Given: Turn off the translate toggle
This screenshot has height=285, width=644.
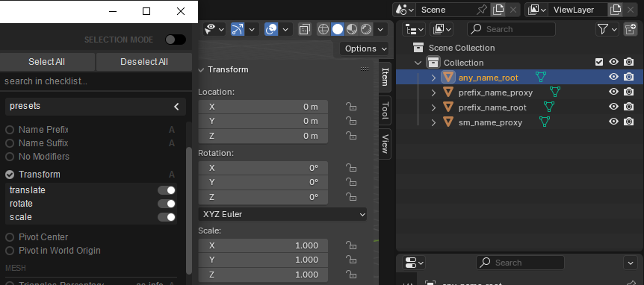Looking at the screenshot, I should 167,190.
